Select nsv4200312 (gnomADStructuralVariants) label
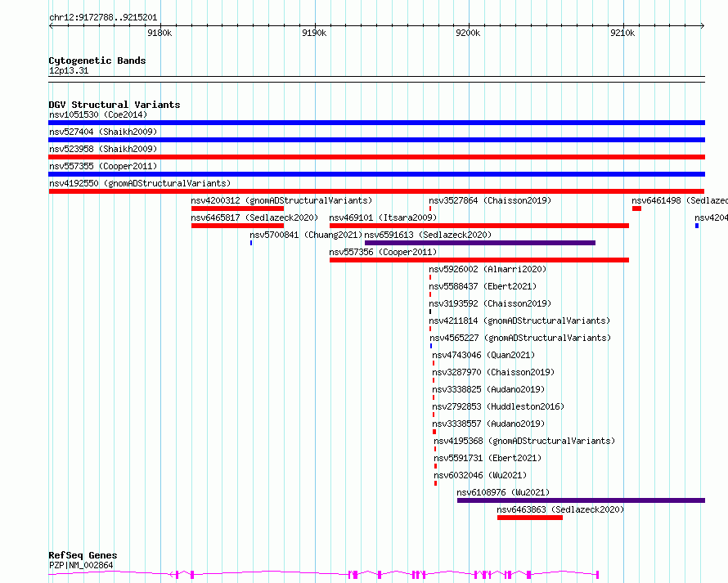728x583 pixels. click(282, 200)
